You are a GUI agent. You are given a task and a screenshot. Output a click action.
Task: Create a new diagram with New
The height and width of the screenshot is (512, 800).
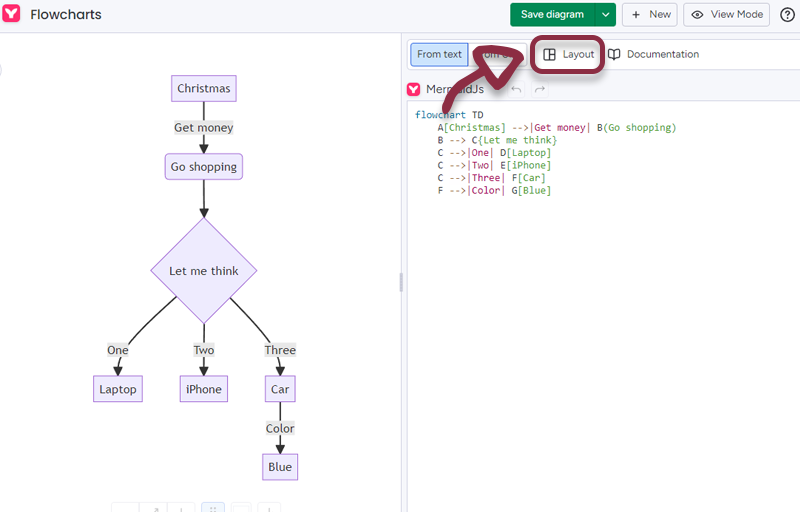(x=649, y=14)
